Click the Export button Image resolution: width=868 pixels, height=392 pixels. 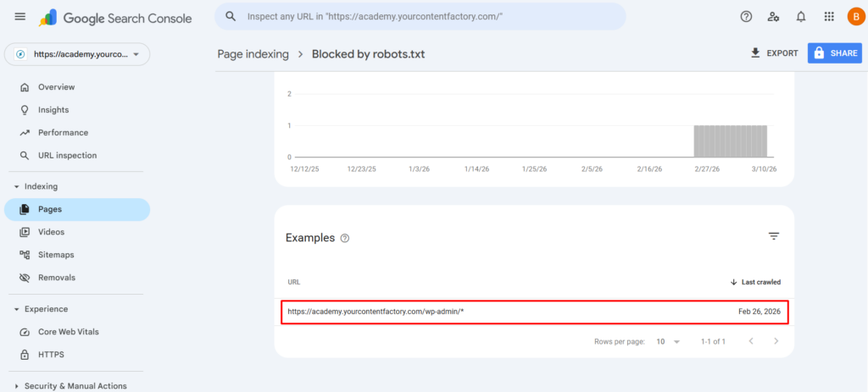[774, 53]
